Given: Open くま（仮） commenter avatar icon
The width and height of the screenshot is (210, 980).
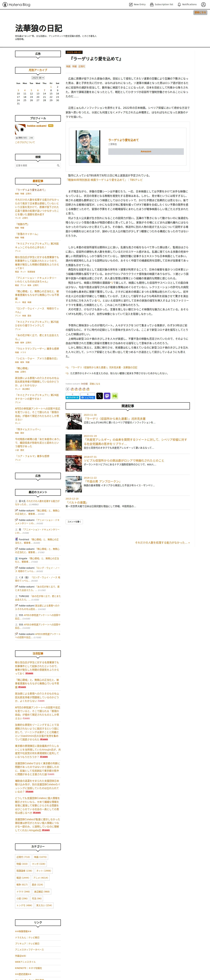Looking at the screenshot, I should [16, 578].
